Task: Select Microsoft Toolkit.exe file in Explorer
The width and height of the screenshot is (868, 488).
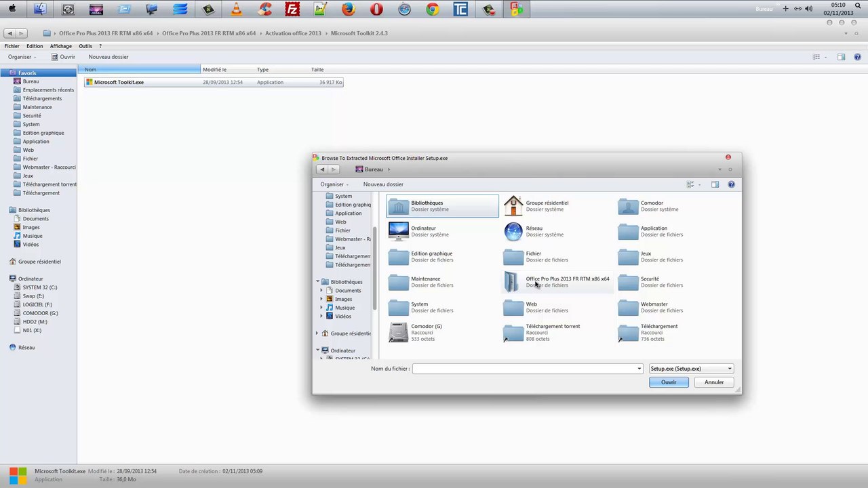Action: [214, 82]
